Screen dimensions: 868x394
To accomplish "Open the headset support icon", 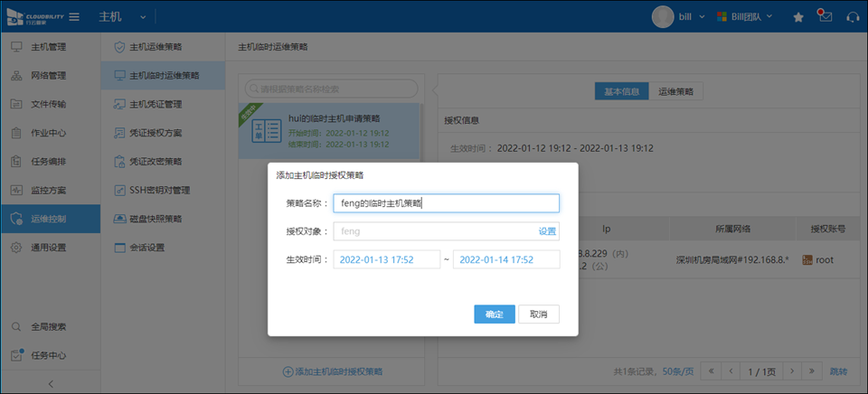I will coord(853,17).
